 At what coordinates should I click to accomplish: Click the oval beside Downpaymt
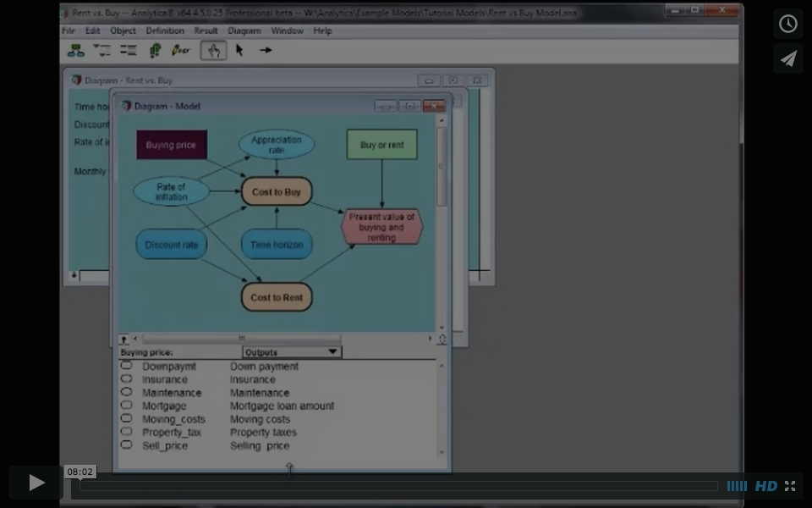126,366
